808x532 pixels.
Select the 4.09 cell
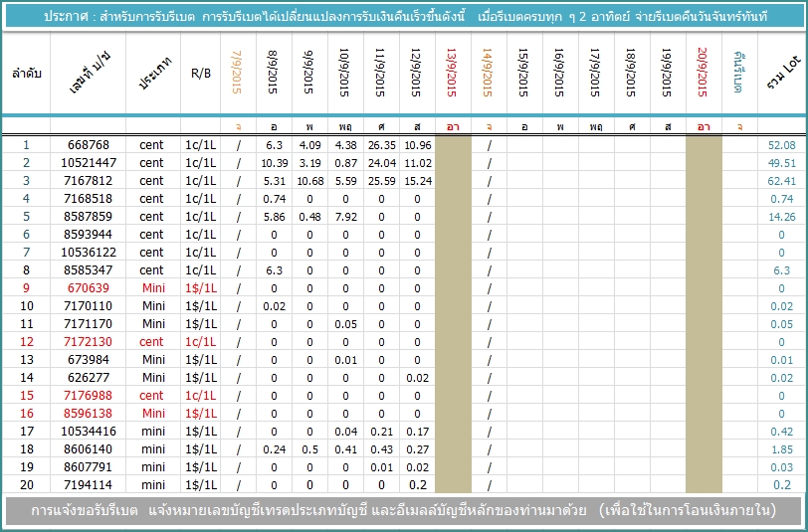pyautogui.click(x=309, y=145)
